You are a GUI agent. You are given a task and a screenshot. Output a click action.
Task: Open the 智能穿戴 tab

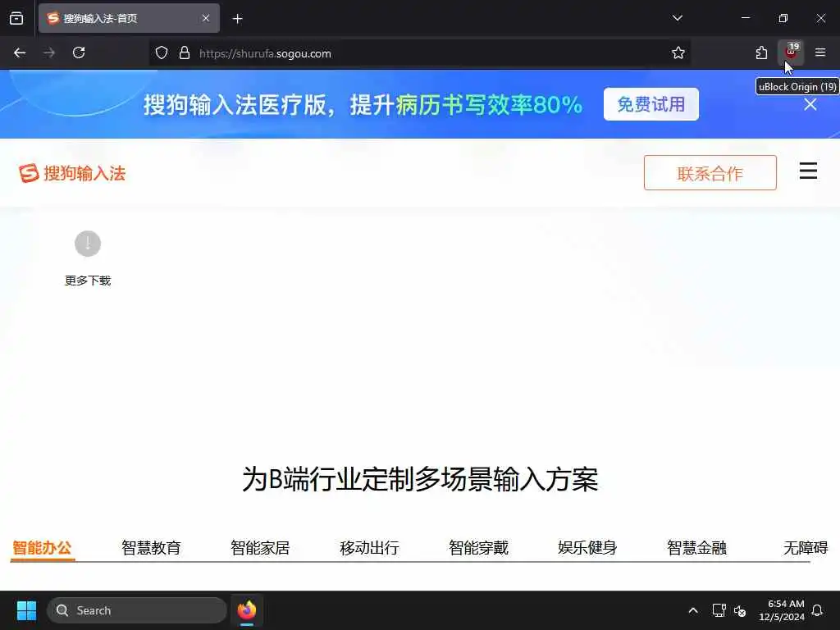478,548
